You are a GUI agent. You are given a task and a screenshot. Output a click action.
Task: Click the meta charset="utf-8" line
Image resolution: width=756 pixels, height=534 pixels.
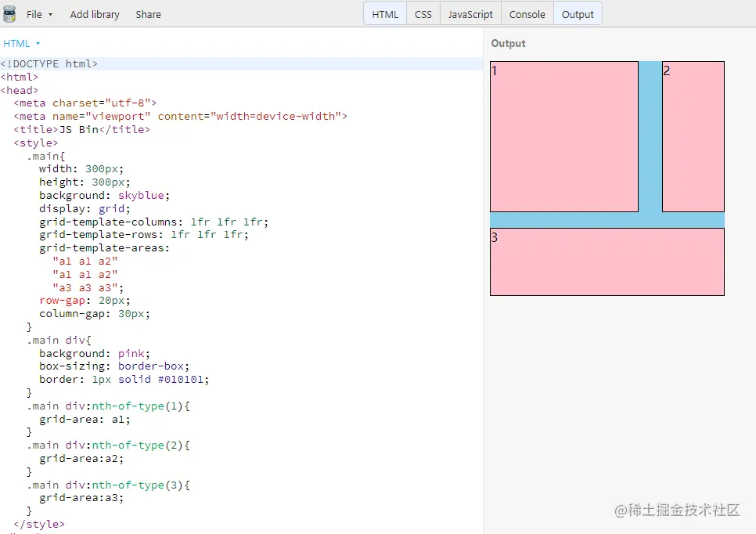click(85, 103)
